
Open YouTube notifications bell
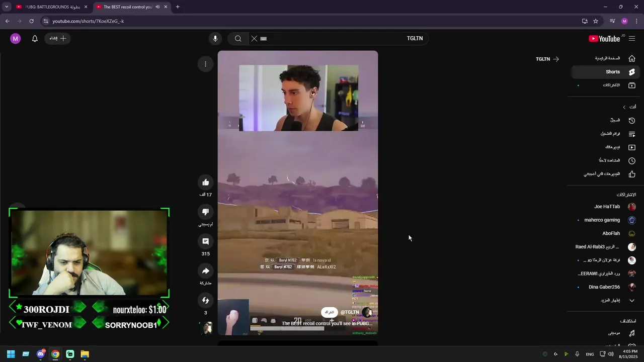[35, 38]
